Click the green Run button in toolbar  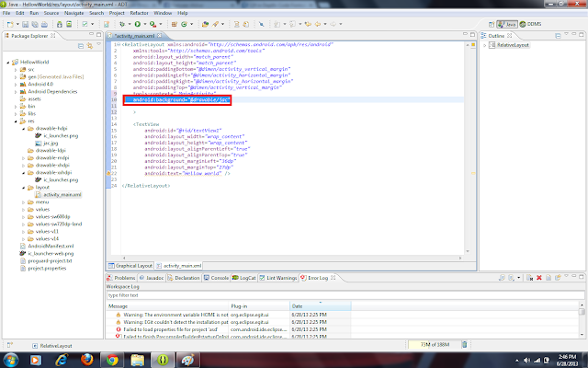[x=138, y=24]
